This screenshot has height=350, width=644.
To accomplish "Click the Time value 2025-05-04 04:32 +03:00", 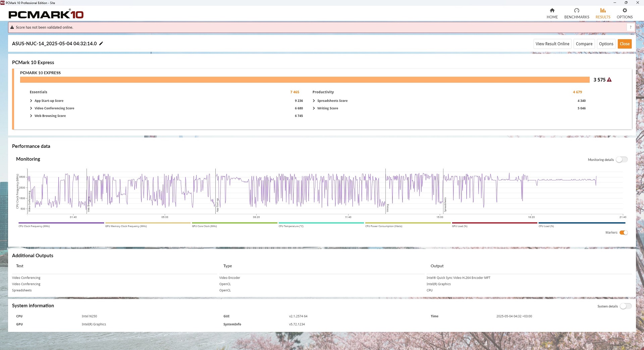I will [514, 316].
